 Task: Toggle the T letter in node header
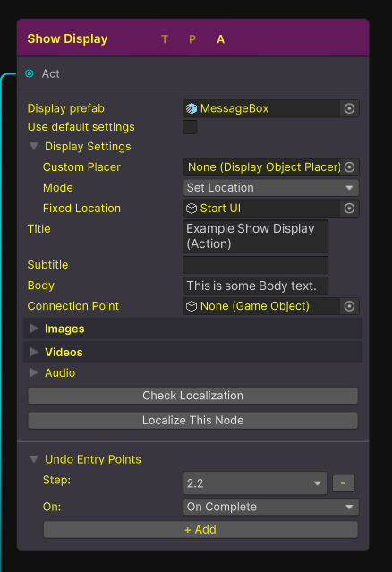click(165, 39)
